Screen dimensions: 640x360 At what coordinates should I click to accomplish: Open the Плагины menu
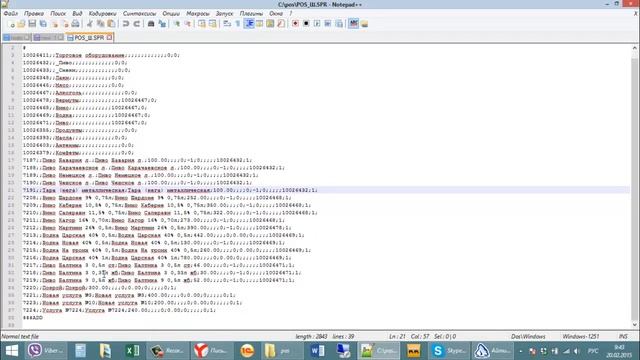click(251, 13)
